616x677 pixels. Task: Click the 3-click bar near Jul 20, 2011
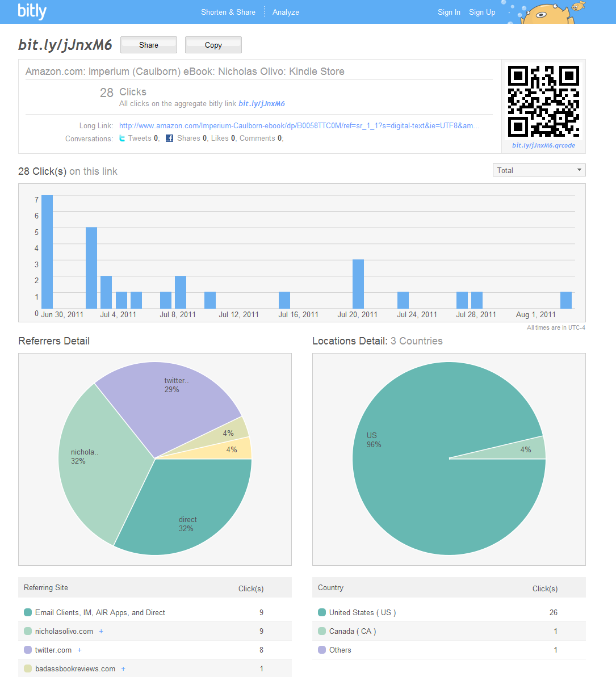358,284
